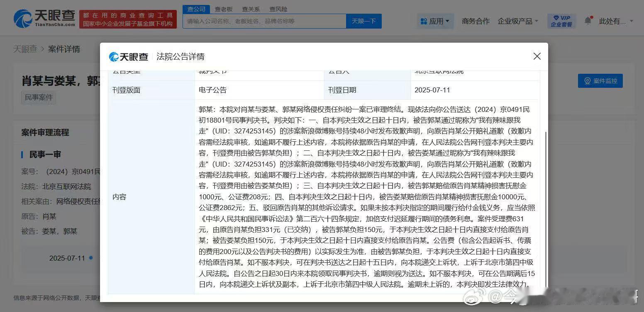Click the 民事案件 tag
Viewport: 644px width, 312px height.
(x=39, y=98)
